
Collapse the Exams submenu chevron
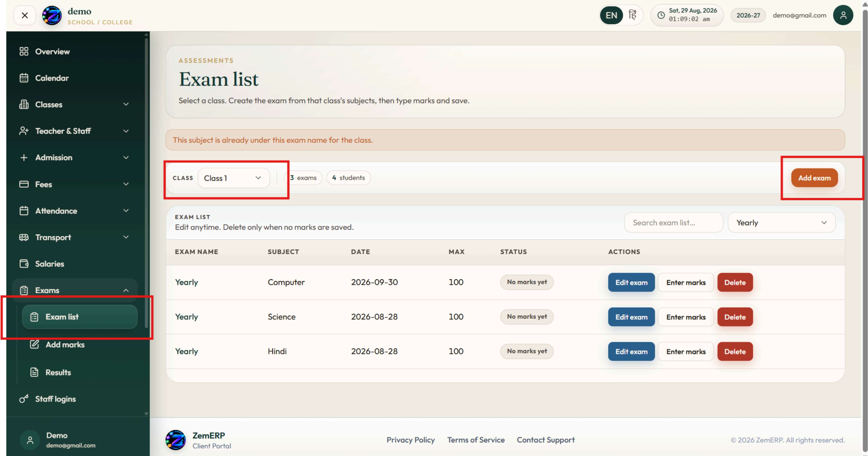click(126, 290)
